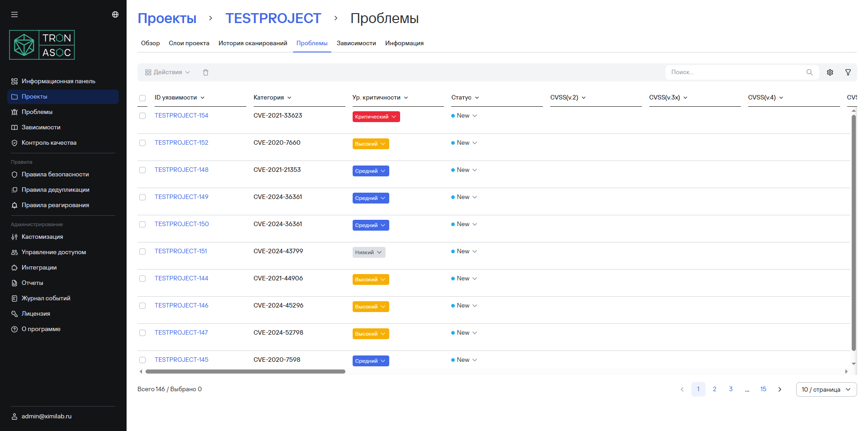Open Интеграции from the sidebar
The height and width of the screenshot is (431, 868).
click(39, 268)
